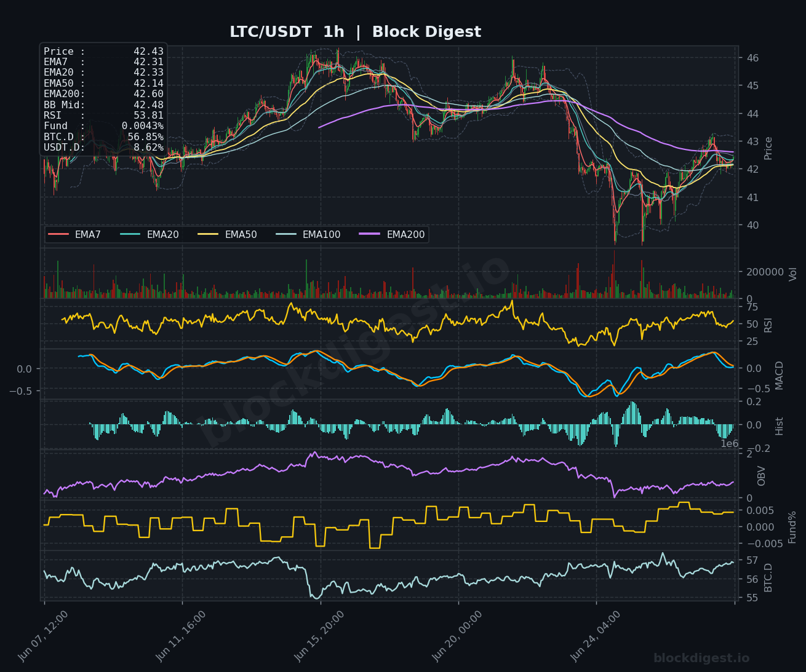Image resolution: width=806 pixels, height=672 pixels.
Task: Open the blockdigest.io link at bottom right
Action: tap(701, 658)
